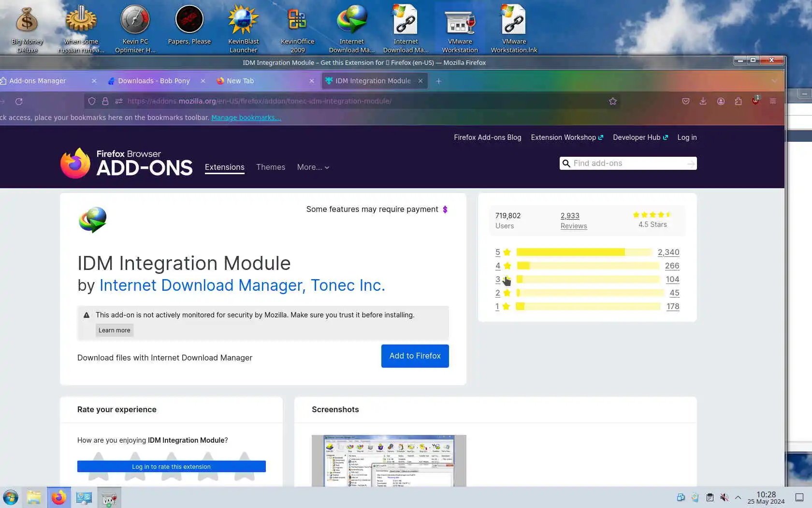Viewport: 812px width, 508px height.
Task: Click the Firefox Browser Add-ons logo
Action: [x=126, y=164]
